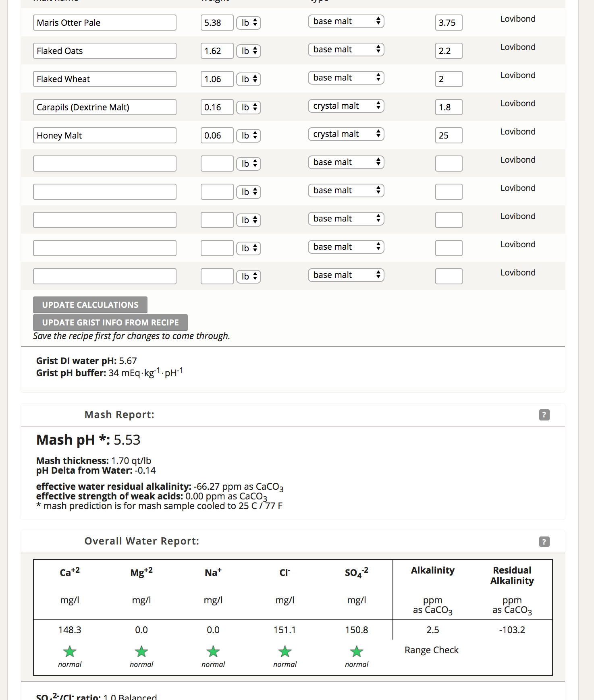Screen dimensions: 594x700
Task: Click the first empty malt name field
Action: [x=105, y=164]
